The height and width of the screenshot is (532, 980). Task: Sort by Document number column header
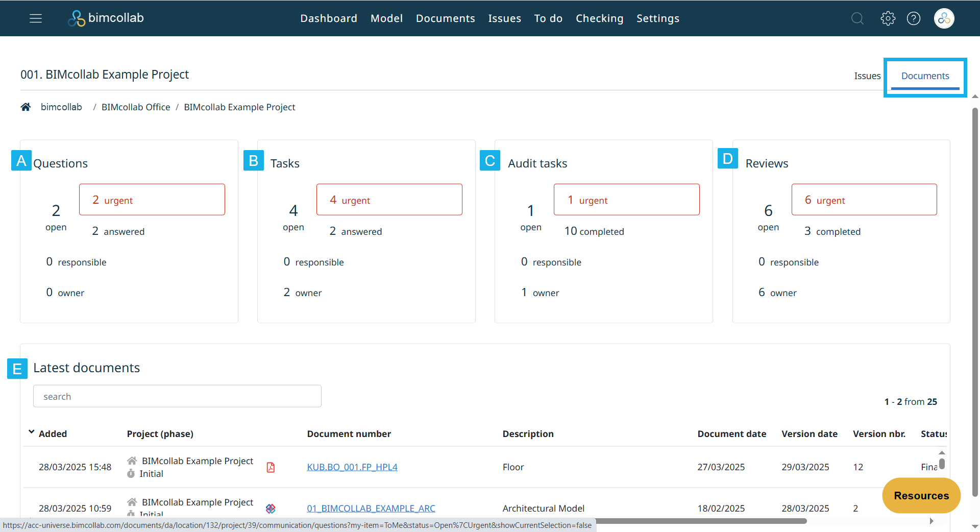coord(349,434)
